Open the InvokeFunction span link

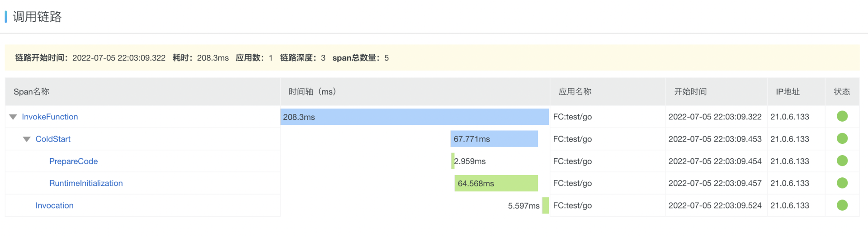pos(50,117)
